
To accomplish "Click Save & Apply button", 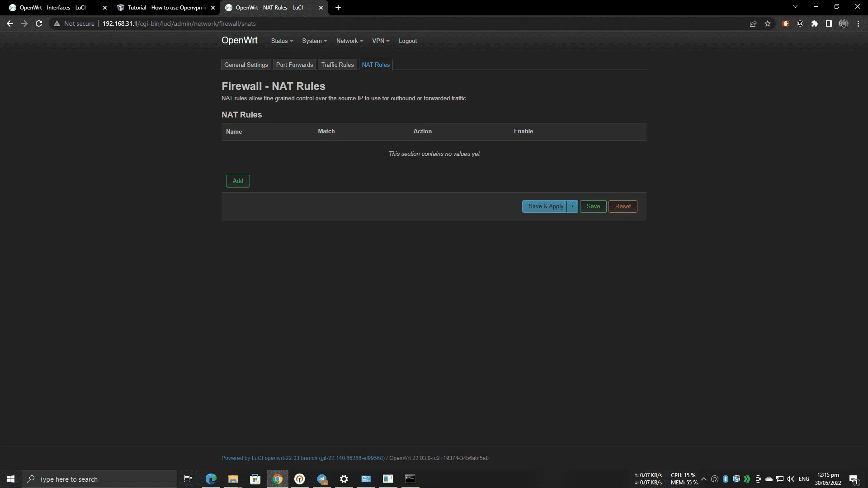I will [x=544, y=206].
